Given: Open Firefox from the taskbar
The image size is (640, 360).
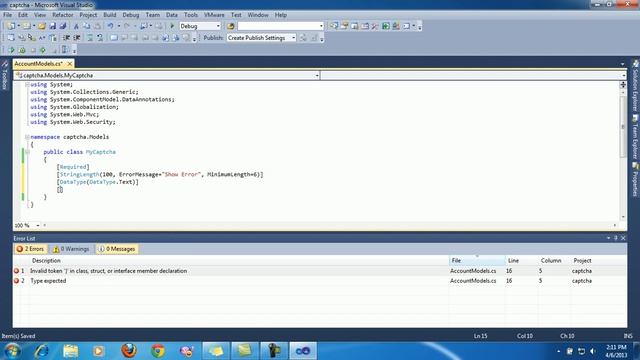Looking at the screenshot, I should point(129,351).
